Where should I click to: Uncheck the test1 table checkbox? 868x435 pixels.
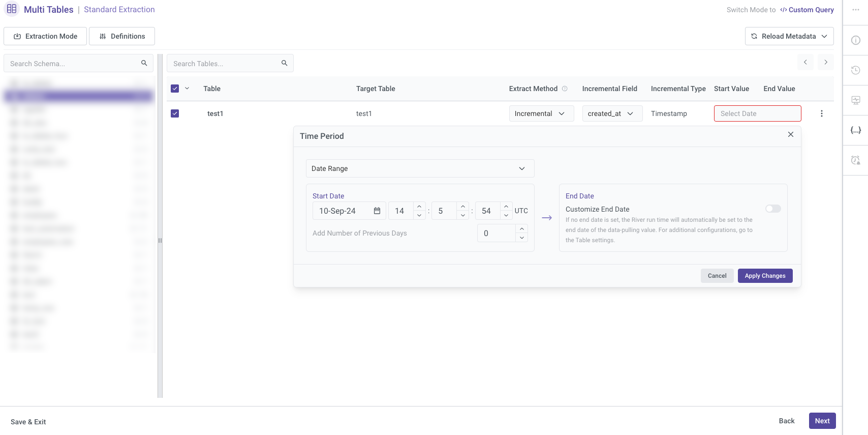175,113
